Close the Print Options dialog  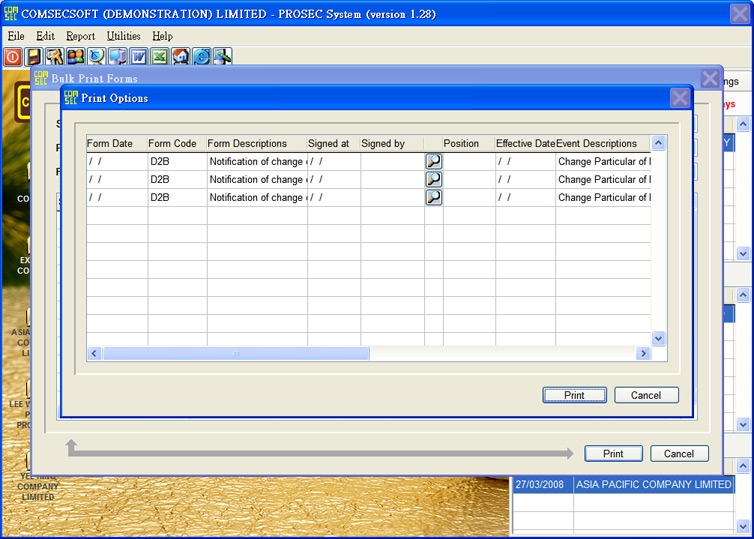[679, 98]
